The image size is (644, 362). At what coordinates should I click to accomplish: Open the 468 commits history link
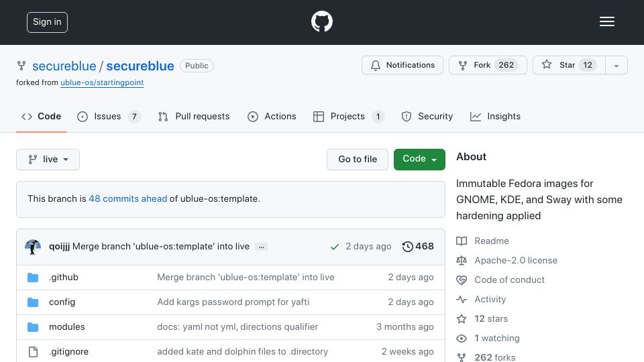coord(418,246)
